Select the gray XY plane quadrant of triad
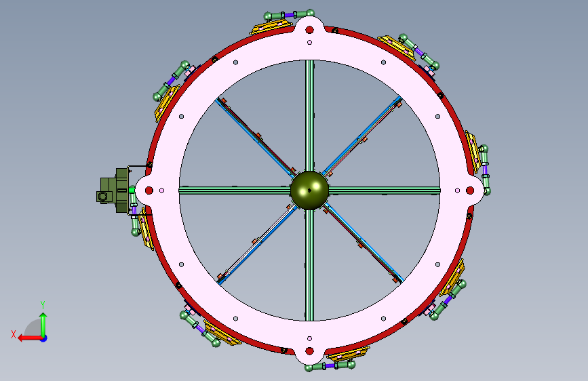 pyautogui.click(x=33, y=327)
